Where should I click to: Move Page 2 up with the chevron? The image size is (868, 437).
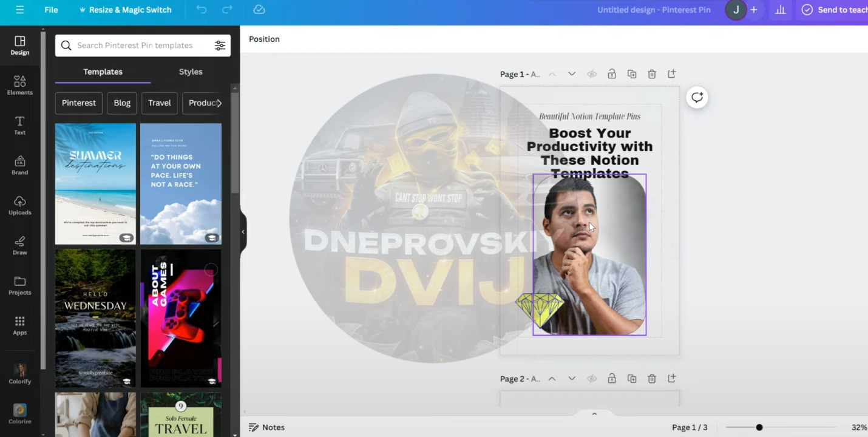[552, 379]
